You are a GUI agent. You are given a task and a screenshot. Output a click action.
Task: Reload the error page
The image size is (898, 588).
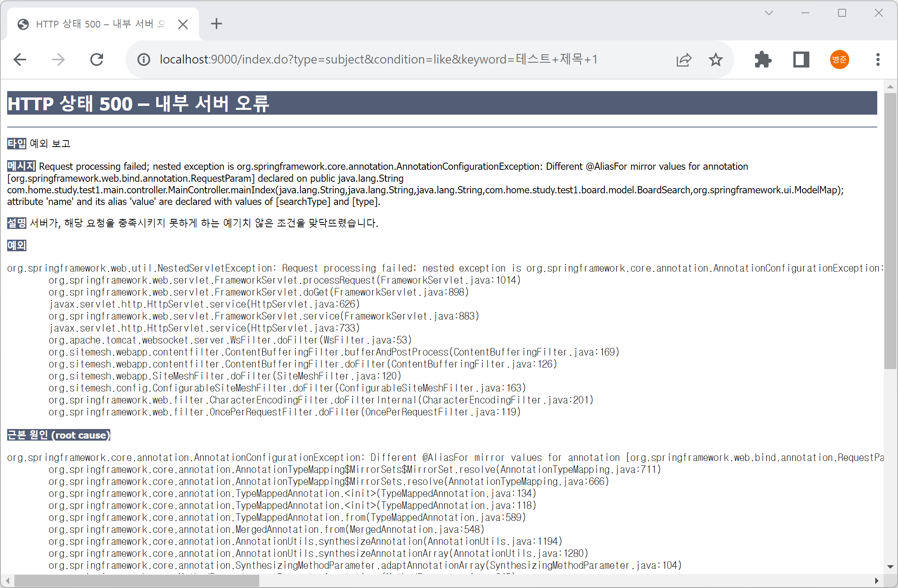pos(97,60)
